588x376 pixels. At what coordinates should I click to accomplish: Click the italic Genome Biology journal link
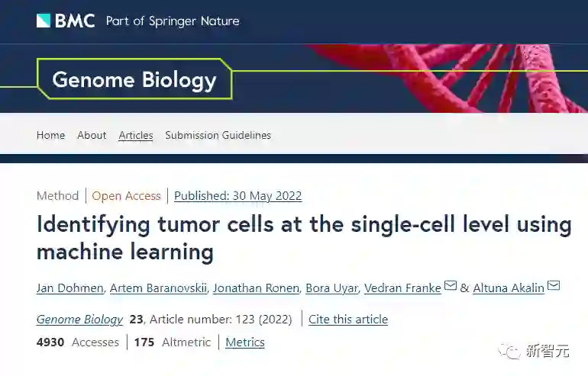tap(79, 320)
